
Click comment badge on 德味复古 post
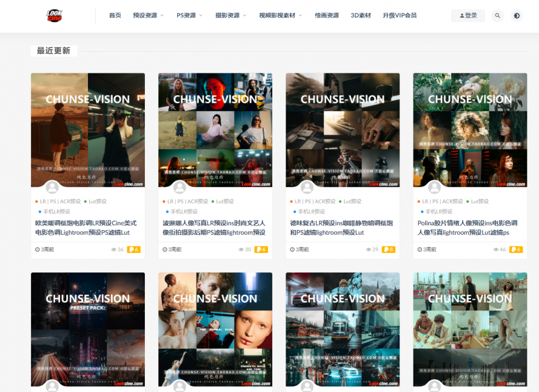tap(388, 249)
